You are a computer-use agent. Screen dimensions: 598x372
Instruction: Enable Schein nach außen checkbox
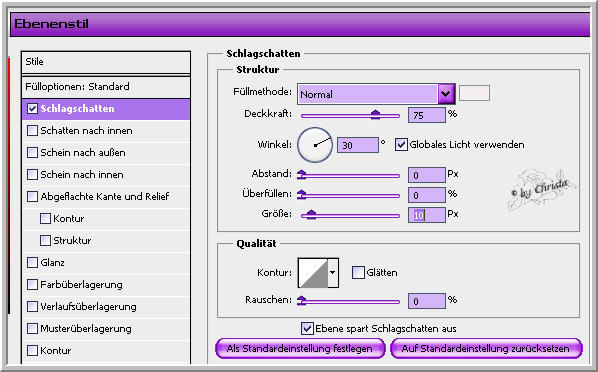pos(32,153)
